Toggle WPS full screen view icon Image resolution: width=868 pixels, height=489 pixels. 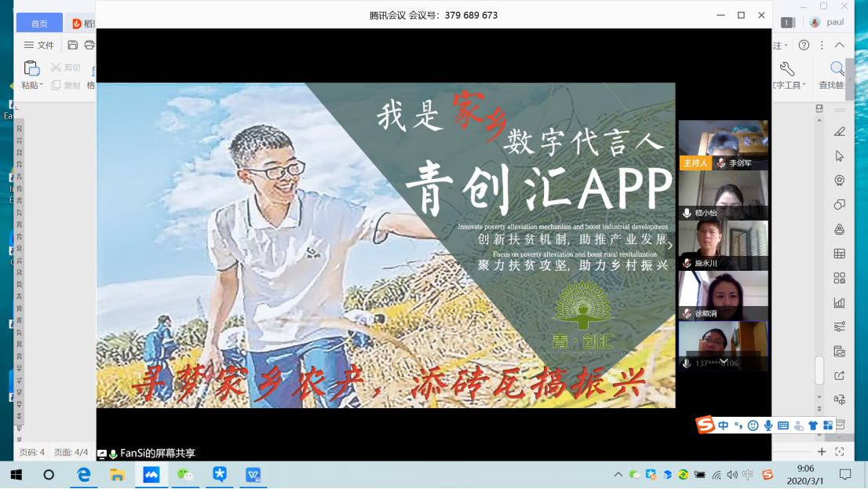pyautogui.click(x=840, y=452)
